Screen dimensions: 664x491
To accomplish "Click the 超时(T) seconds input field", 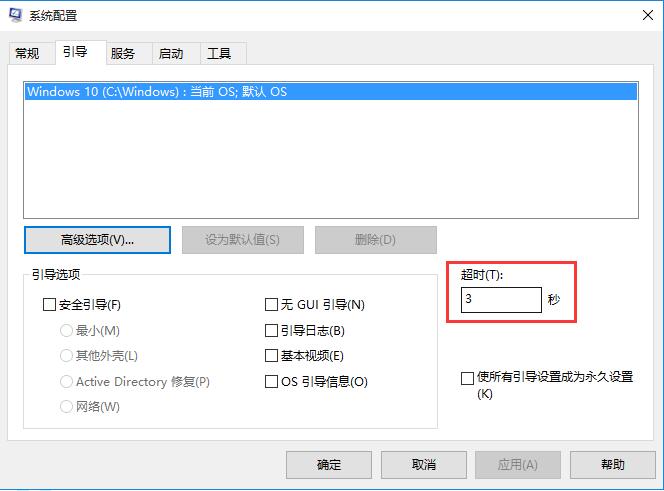I will click(x=501, y=300).
